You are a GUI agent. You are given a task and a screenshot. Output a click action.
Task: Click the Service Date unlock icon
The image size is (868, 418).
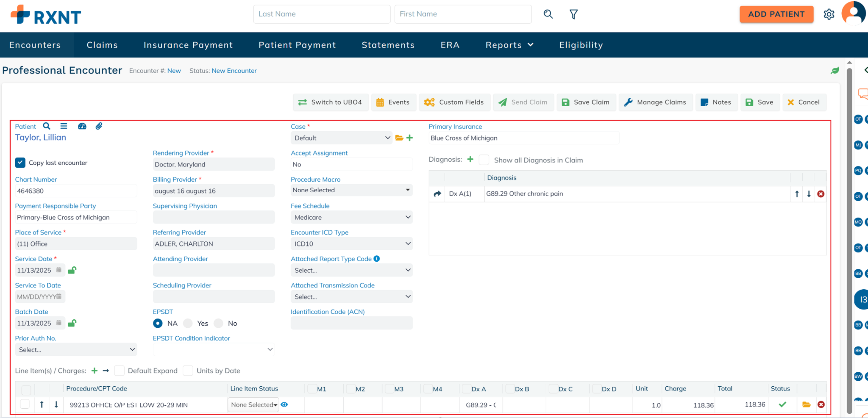(72, 270)
